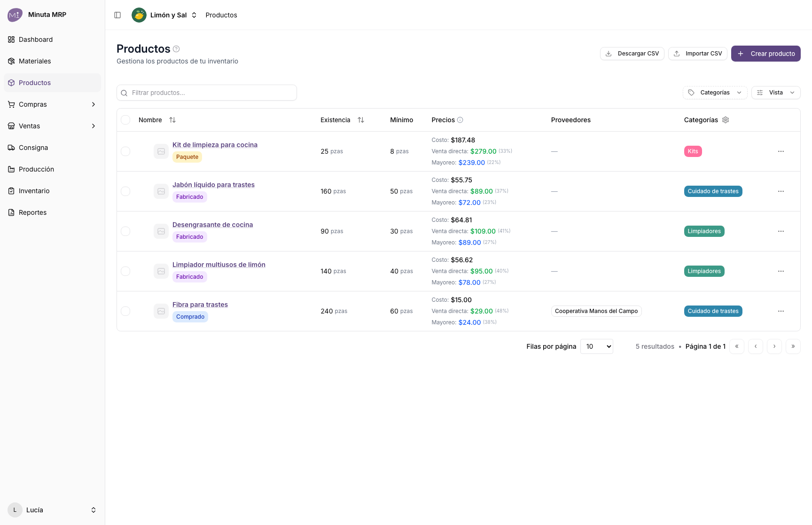The image size is (812, 525).
Task: Open the Categorías filter dropdown
Action: 715,93
